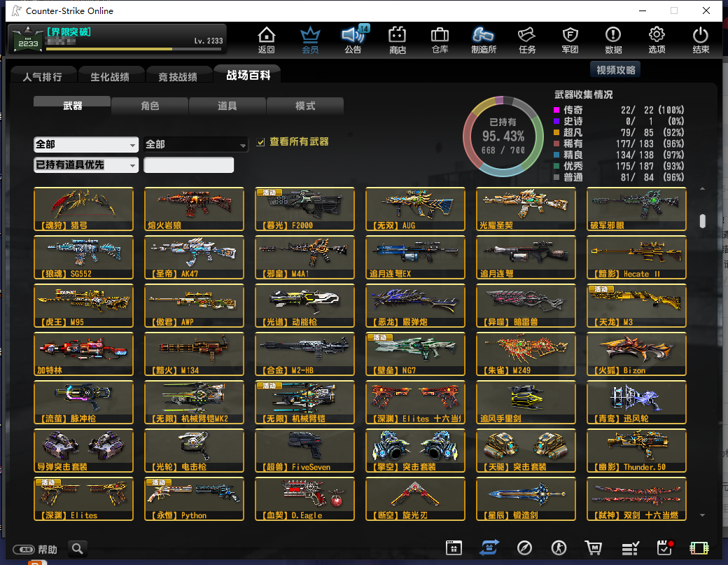The width and height of the screenshot is (728, 565).
Task: Click the 返回 home icon
Action: [x=267, y=40]
